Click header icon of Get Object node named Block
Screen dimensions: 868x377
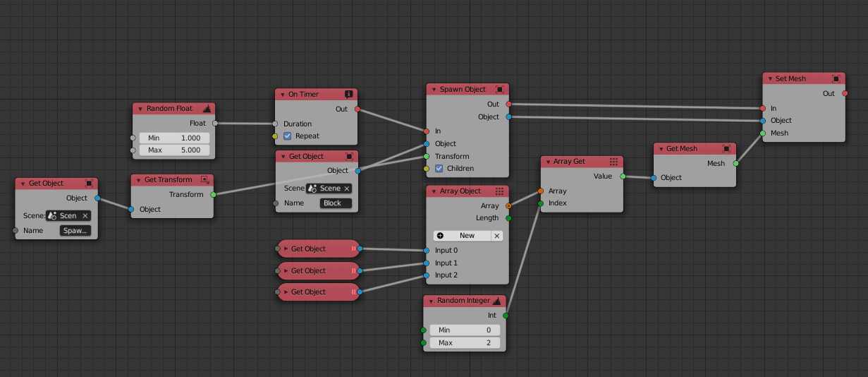(x=349, y=157)
